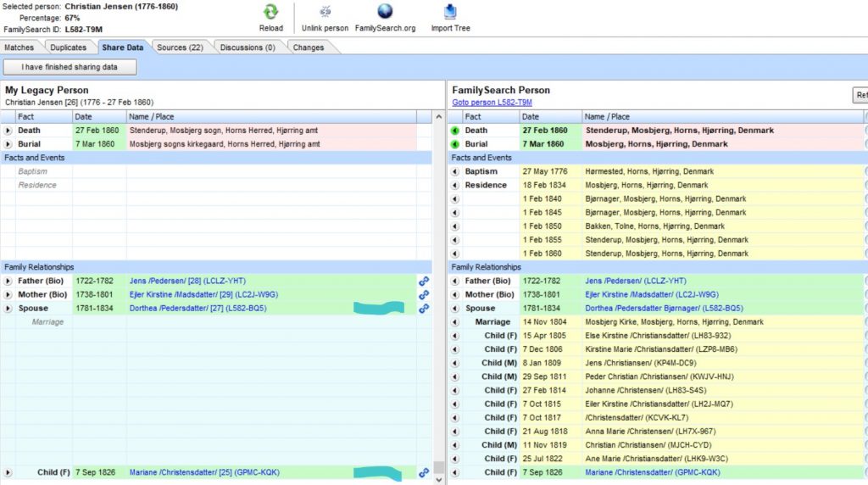Click arrow for child Anna Marie
The image size is (868, 485).
pos(455,432)
